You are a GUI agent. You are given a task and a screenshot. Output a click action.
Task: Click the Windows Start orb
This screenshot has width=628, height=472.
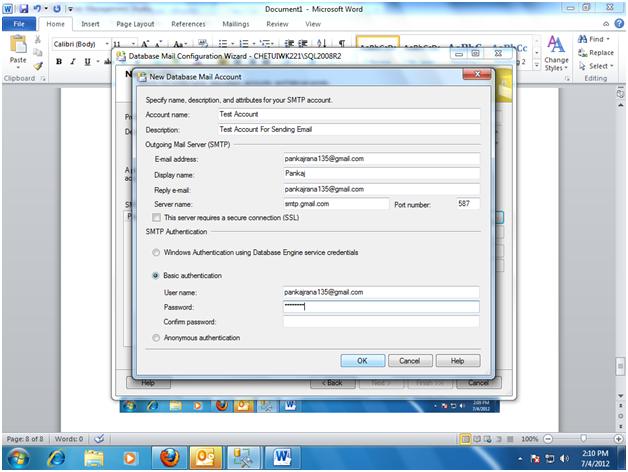click(x=18, y=458)
